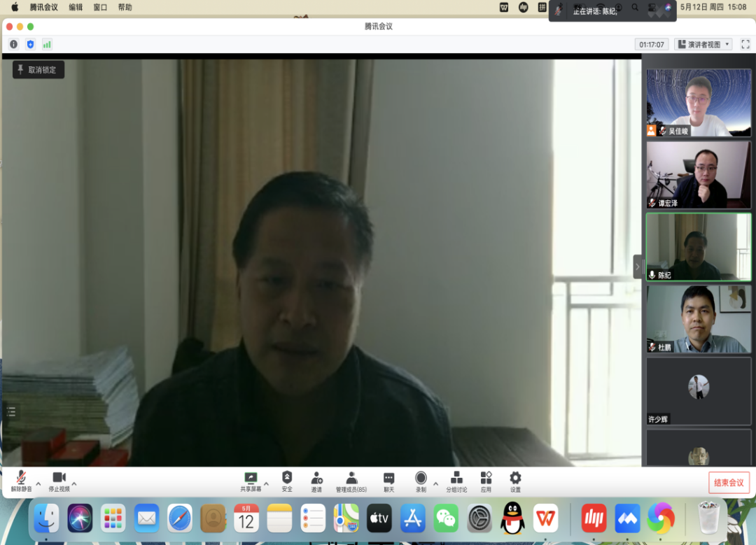Open the apps (应用) icon

click(486, 479)
